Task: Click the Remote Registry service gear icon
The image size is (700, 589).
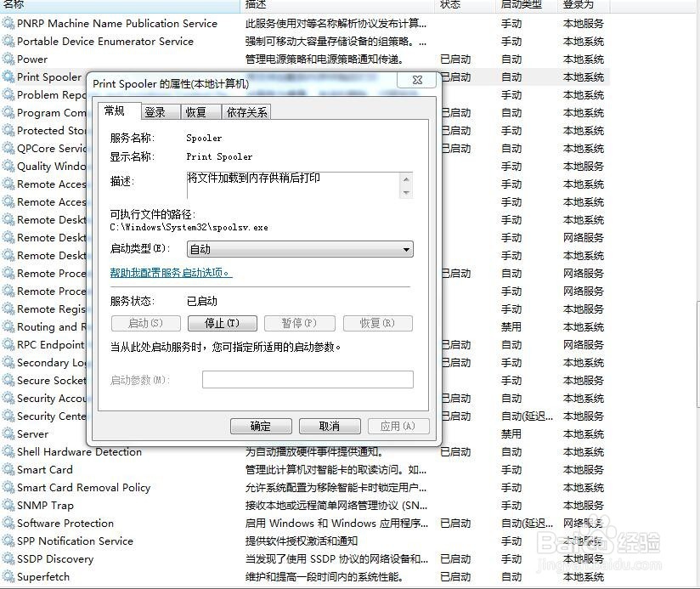Action: coord(8,309)
